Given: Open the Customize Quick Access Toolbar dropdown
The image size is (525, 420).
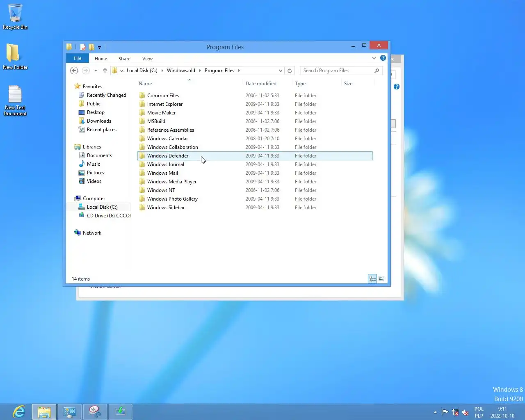Looking at the screenshot, I should 99,47.
